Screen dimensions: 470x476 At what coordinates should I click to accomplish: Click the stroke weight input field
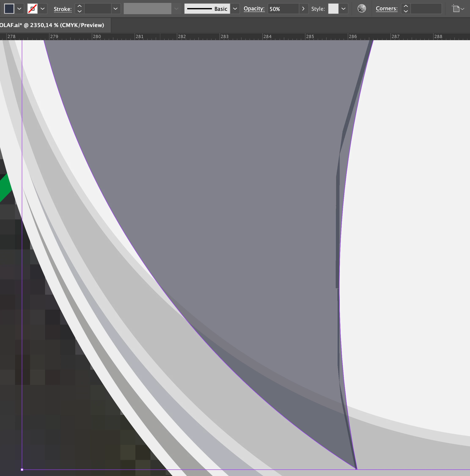[98, 9]
